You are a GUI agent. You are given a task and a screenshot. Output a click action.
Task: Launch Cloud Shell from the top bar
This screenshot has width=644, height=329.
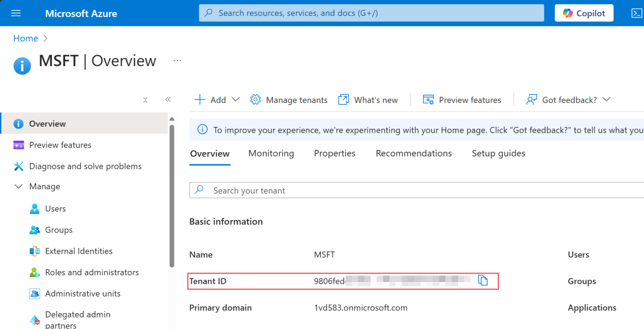click(x=637, y=13)
